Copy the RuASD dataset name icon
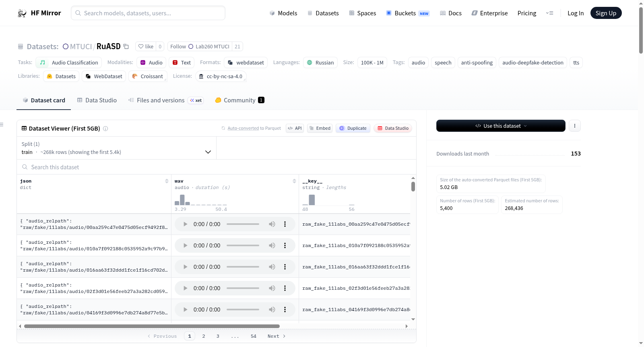The width and height of the screenshot is (644, 347). pyautogui.click(x=126, y=46)
